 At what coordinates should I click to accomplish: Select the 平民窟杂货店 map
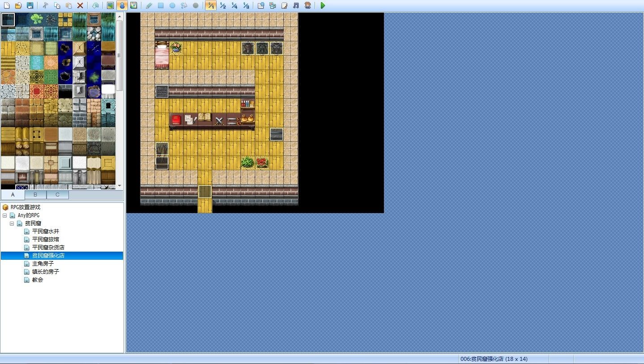pos(48,248)
